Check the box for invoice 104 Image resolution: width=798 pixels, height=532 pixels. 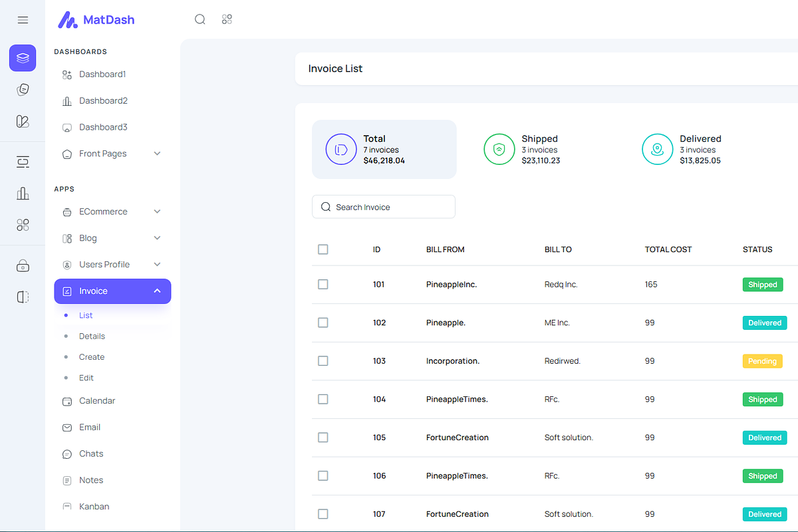click(323, 399)
